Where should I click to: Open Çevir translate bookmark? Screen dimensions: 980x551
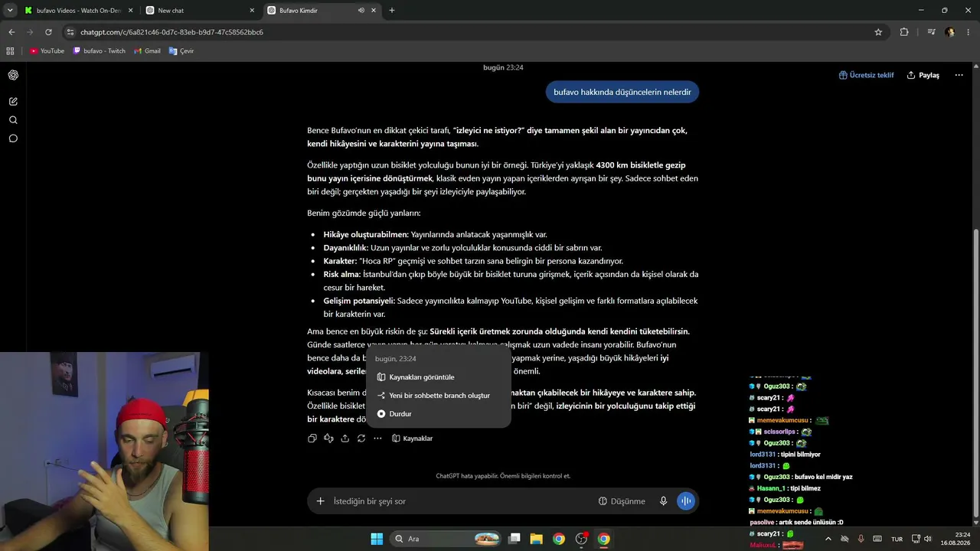click(181, 51)
